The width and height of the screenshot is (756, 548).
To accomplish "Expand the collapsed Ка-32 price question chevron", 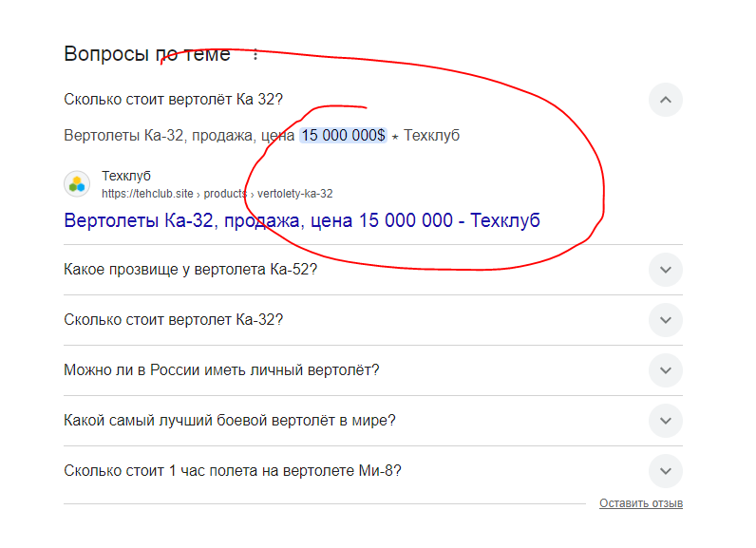I will [666, 320].
